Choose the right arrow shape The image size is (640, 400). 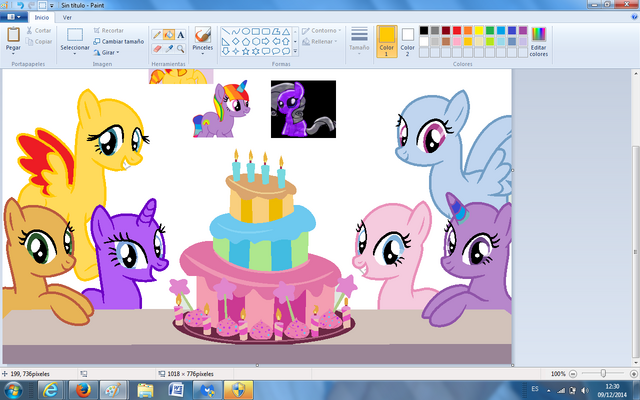(x=266, y=41)
